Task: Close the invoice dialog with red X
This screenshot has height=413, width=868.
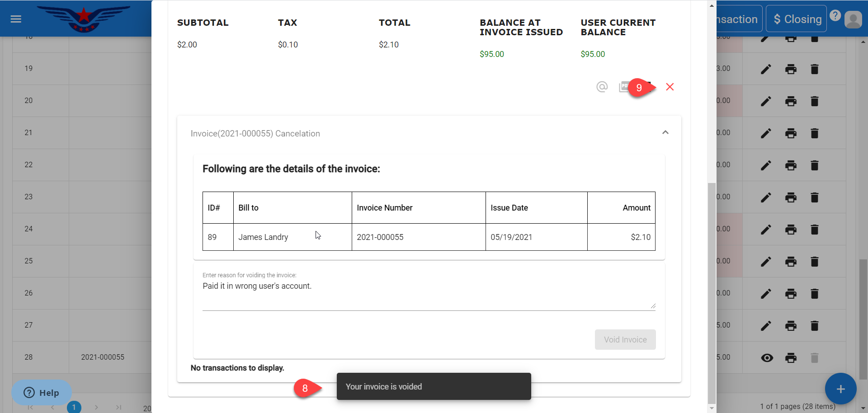Action: click(670, 87)
